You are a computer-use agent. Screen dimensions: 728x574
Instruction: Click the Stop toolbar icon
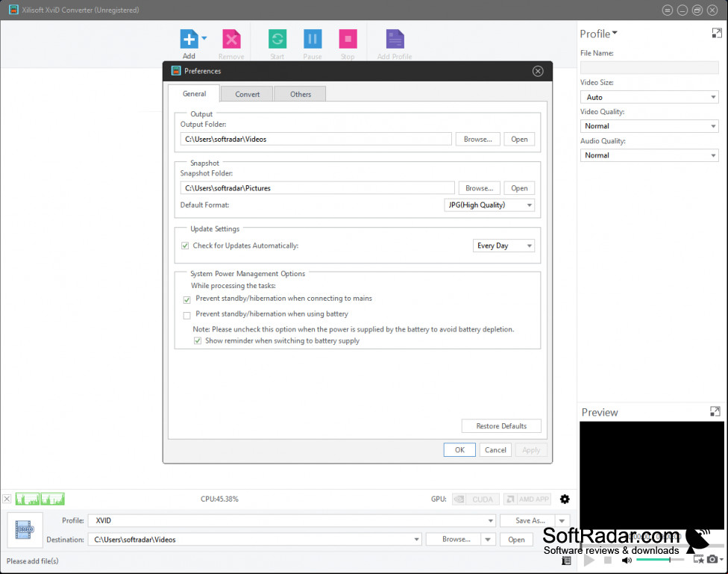pos(348,39)
